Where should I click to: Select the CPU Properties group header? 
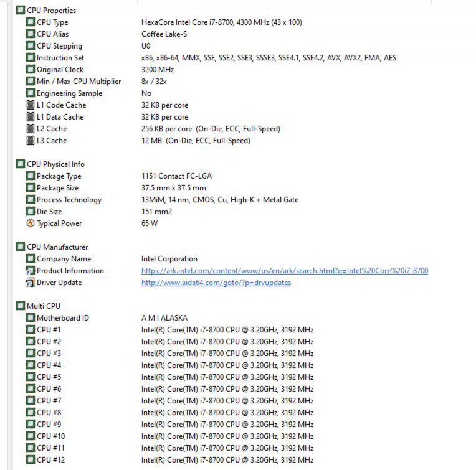pos(51,11)
